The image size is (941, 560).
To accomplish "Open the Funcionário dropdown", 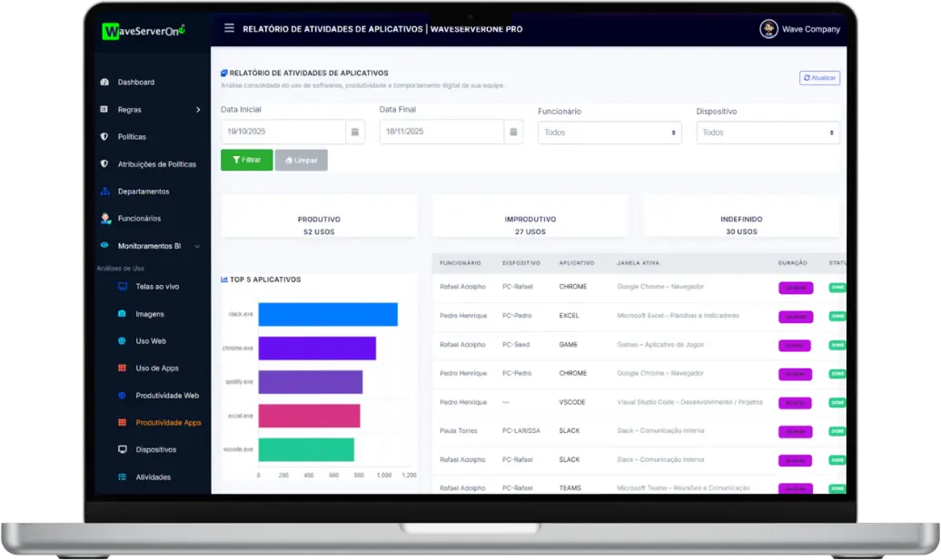I will pos(609,133).
